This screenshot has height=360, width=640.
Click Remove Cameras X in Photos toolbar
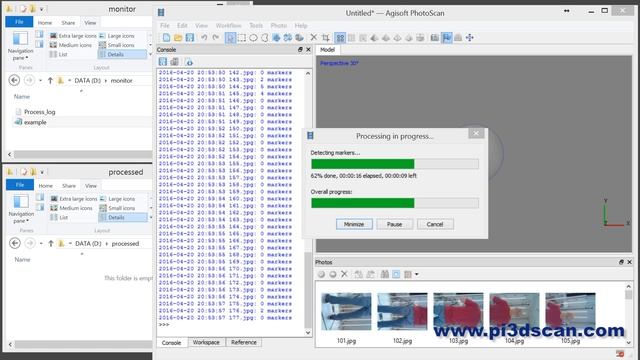tap(344, 274)
